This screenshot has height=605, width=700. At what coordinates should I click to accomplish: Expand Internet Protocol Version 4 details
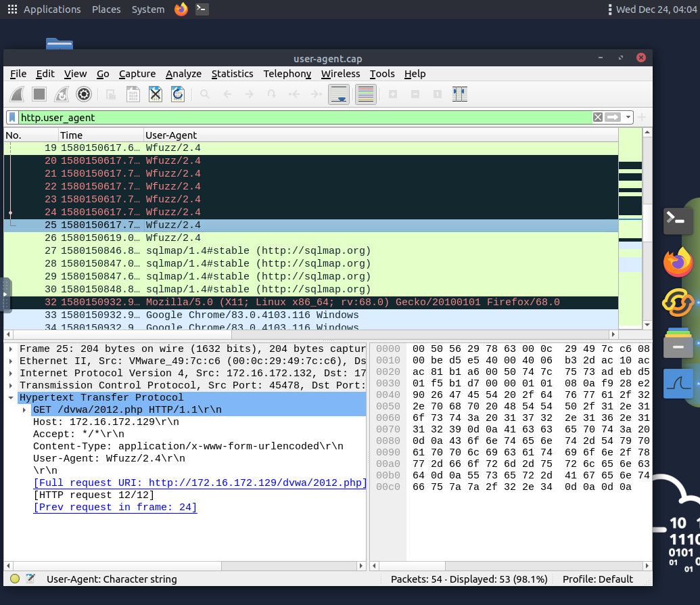pyautogui.click(x=11, y=373)
